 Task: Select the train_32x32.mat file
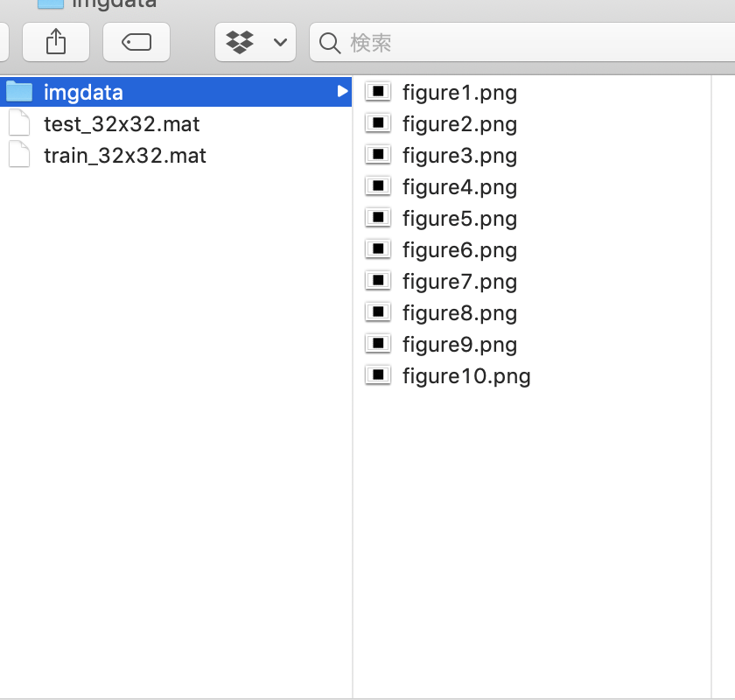[125, 155]
